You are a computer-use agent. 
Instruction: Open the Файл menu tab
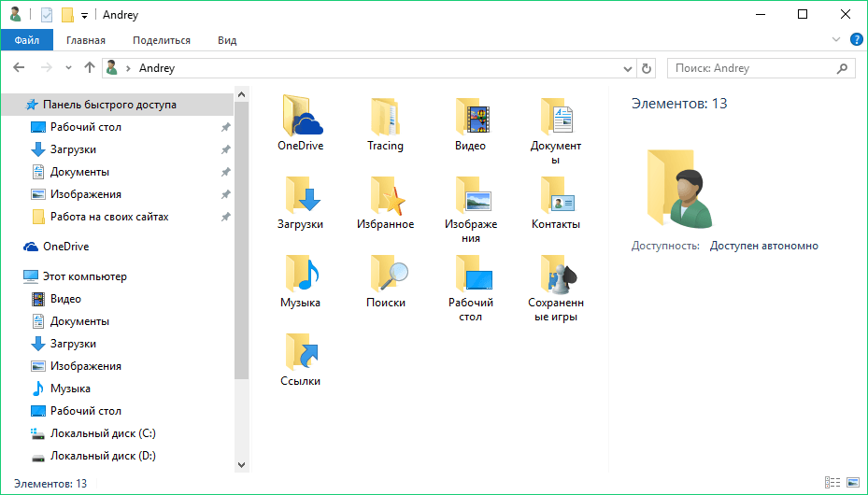pos(27,40)
